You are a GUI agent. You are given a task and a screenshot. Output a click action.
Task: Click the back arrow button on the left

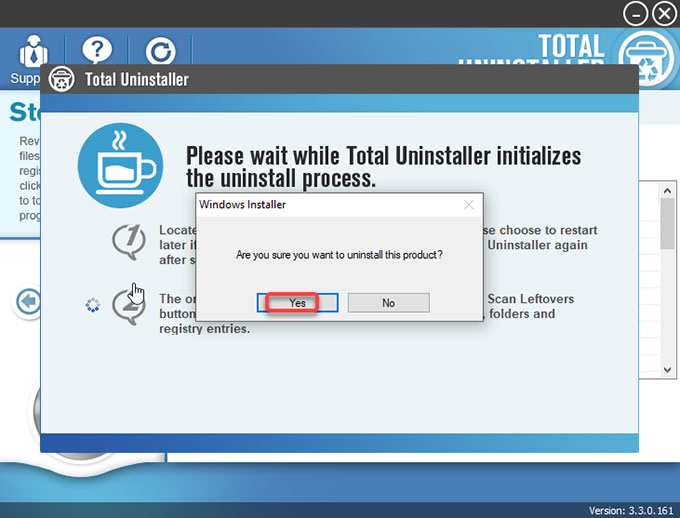tap(28, 302)
